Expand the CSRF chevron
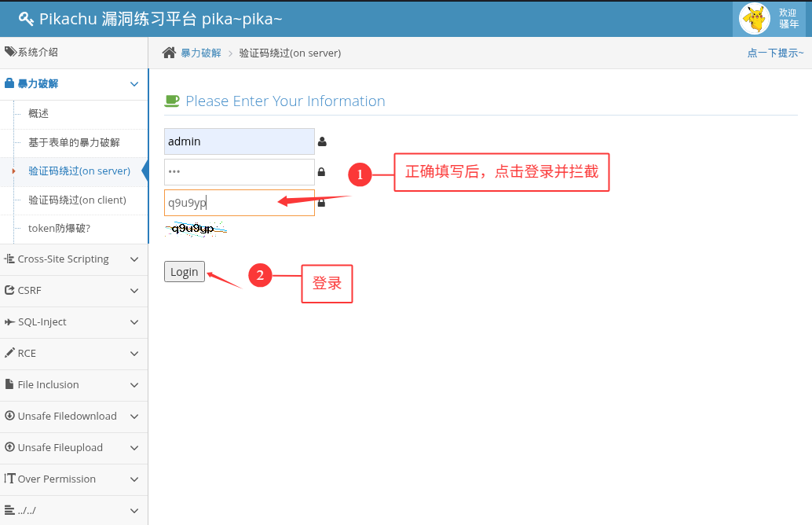This screenshot has height=525, width=812. pyautogui.click(x=134, y=291)
